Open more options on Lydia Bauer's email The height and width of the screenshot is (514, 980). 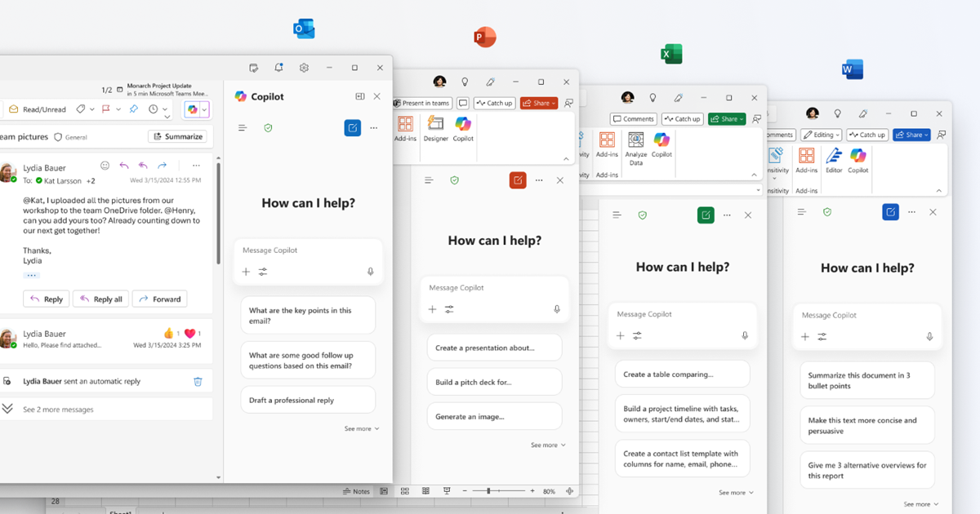pos(195,166)
